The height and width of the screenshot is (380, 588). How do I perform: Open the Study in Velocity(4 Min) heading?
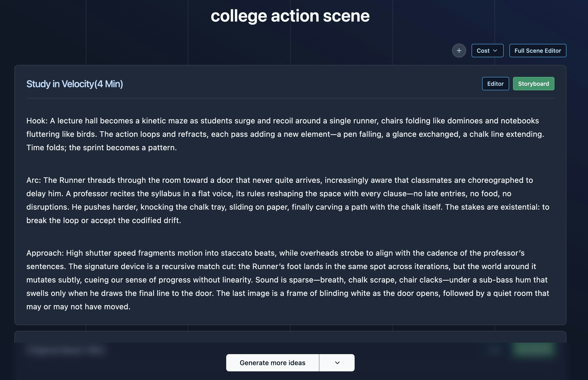[75, 83]
